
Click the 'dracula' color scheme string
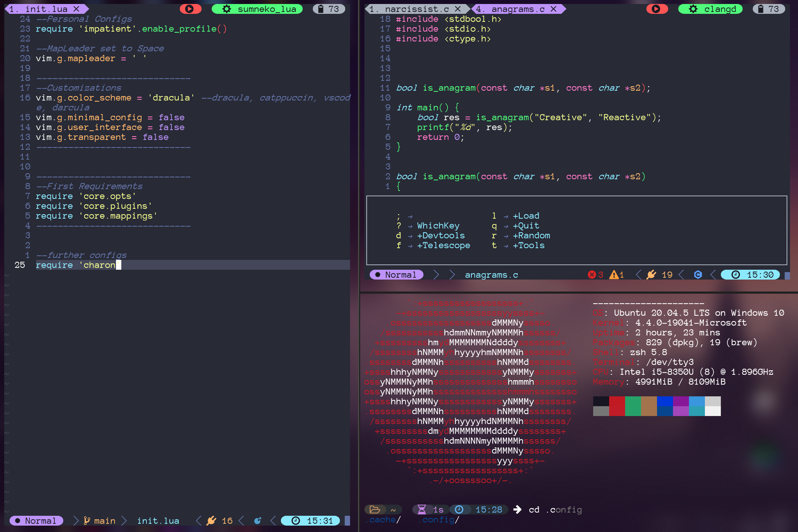coord(171,98)
